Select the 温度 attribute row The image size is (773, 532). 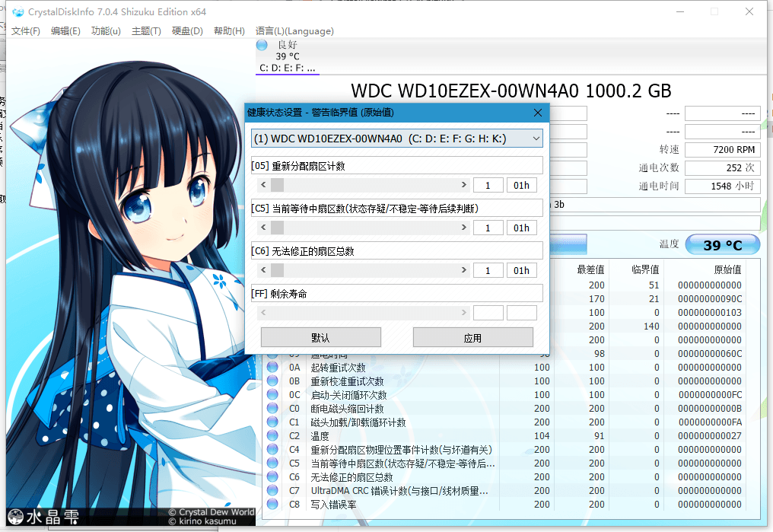click(x=506, y=436)
